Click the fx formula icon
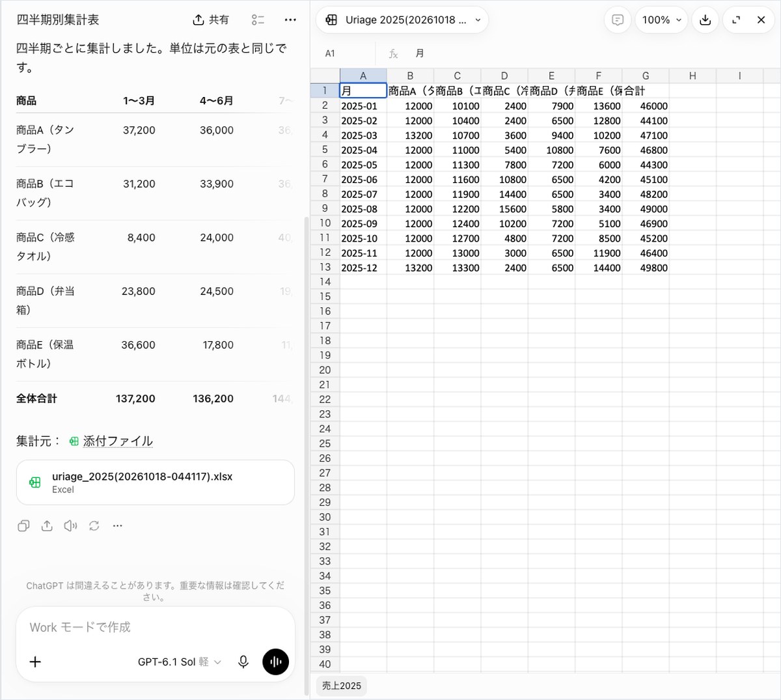781x700 pixels. click(393, 53)
